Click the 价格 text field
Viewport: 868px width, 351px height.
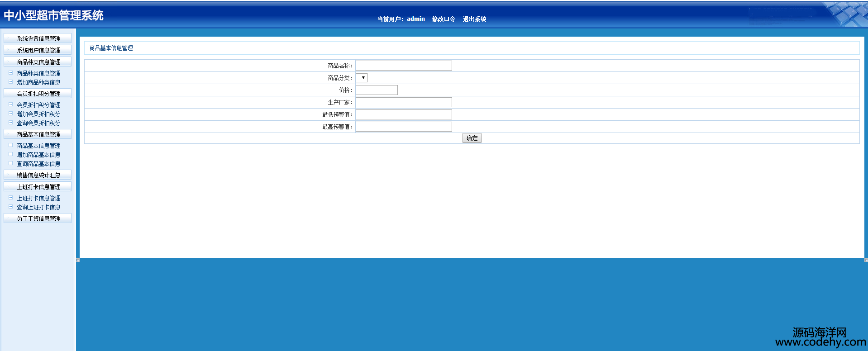pos(377,90)
